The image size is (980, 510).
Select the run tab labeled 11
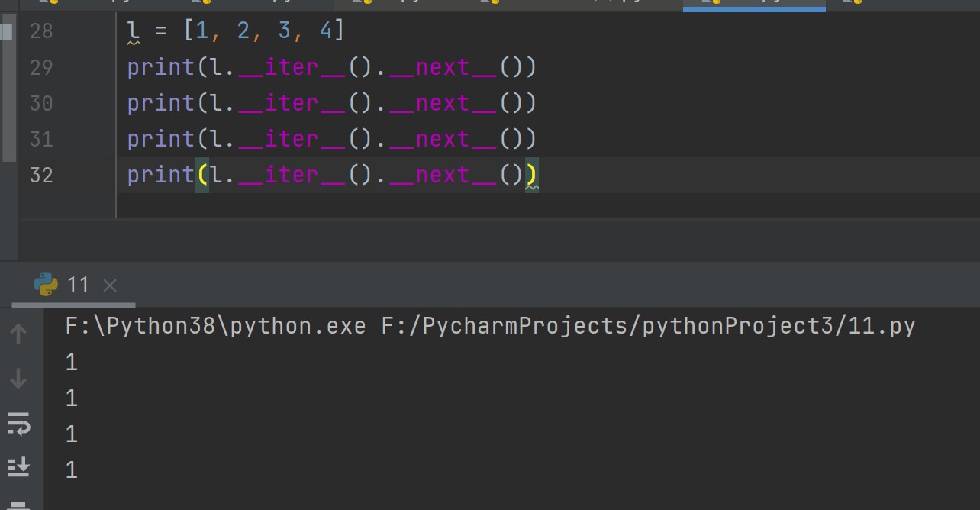tap(78, 286)
